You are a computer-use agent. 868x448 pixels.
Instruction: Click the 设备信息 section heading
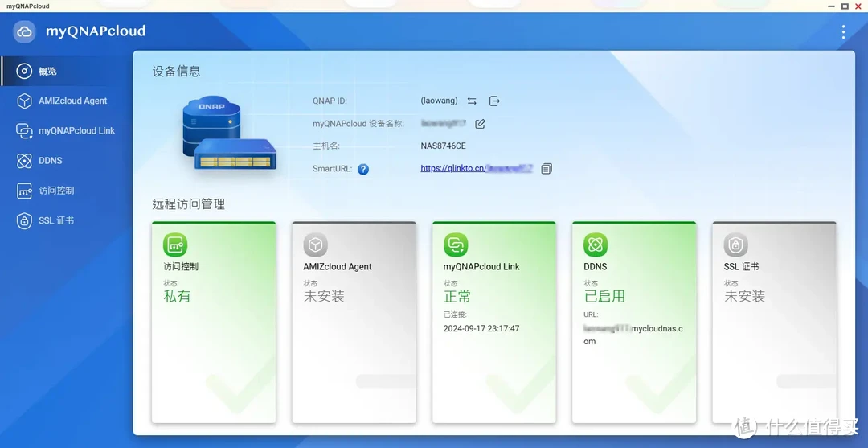pyautogui.click(x=177, y=72)
